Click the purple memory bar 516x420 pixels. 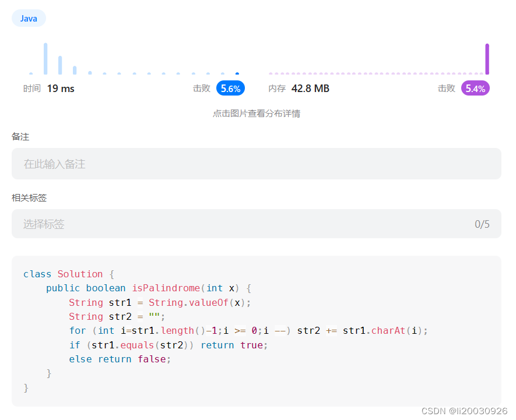[x=487, y=59]
